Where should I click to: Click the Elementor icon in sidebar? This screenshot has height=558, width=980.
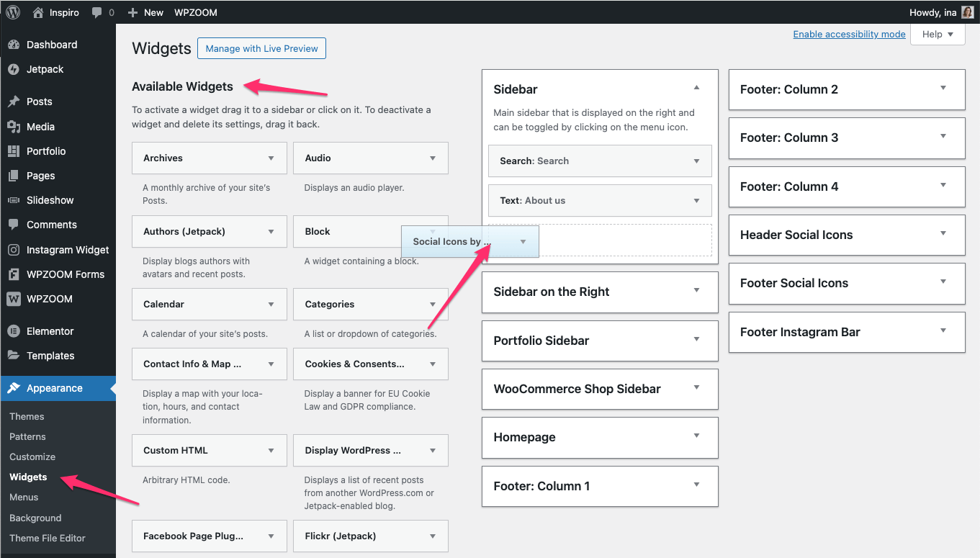pos(14,331)
